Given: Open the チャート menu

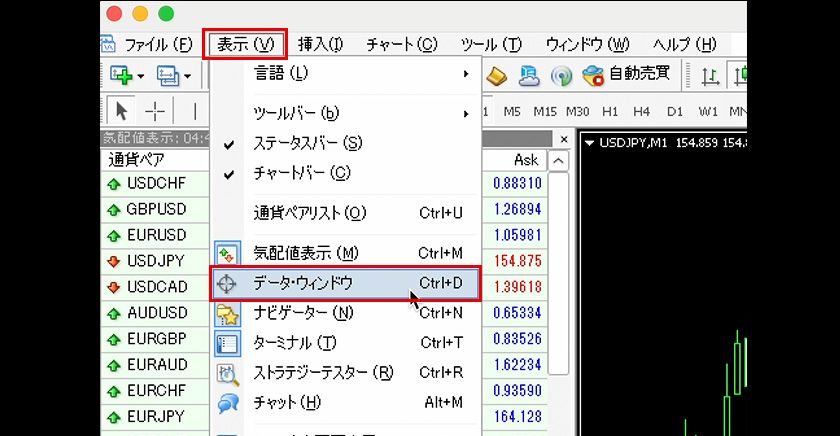Looking at the screenshot, I should coord(401,44).
